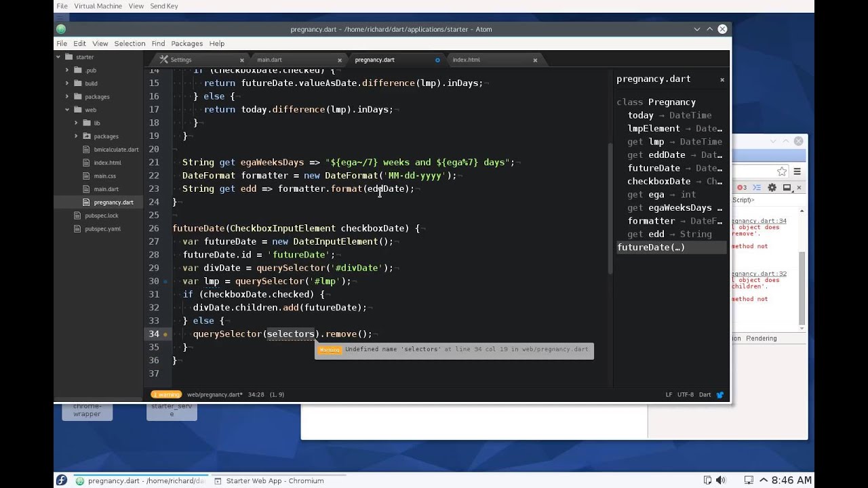The image size is (868, 488).
Task: Open the Settings tab wrench icon
Action: (x=164, y=60)
